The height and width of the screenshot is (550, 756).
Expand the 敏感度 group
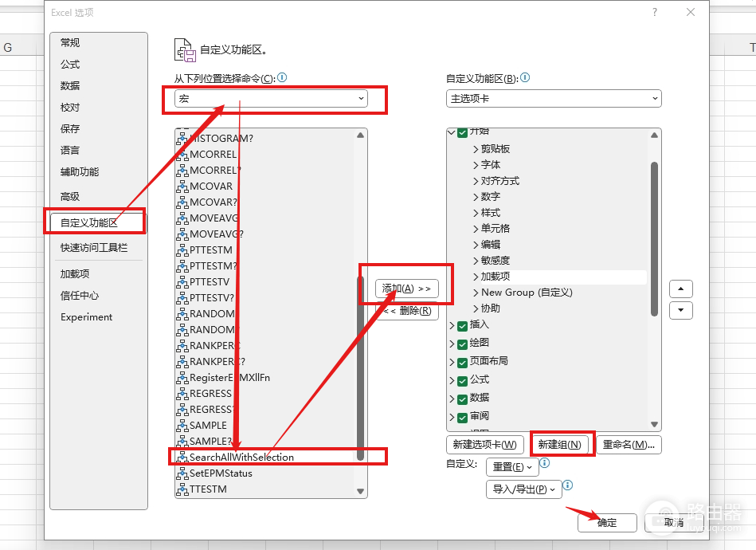(x=476, y=261)
